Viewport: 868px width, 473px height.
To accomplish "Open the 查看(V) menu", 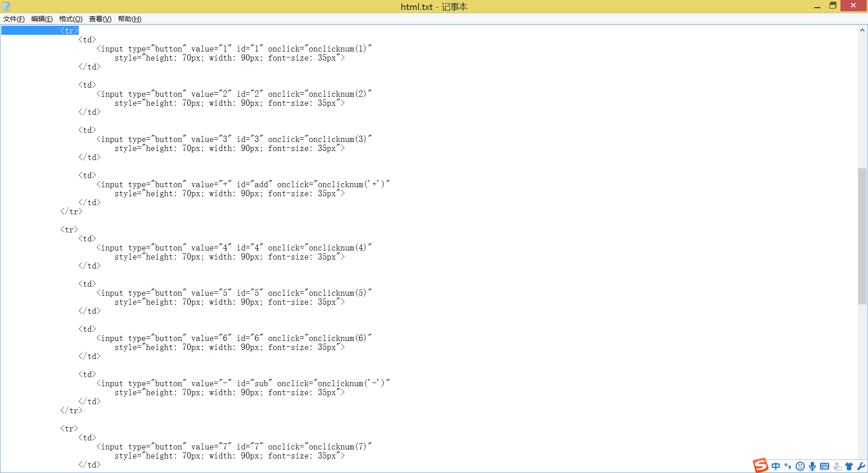I will point(100,19).
